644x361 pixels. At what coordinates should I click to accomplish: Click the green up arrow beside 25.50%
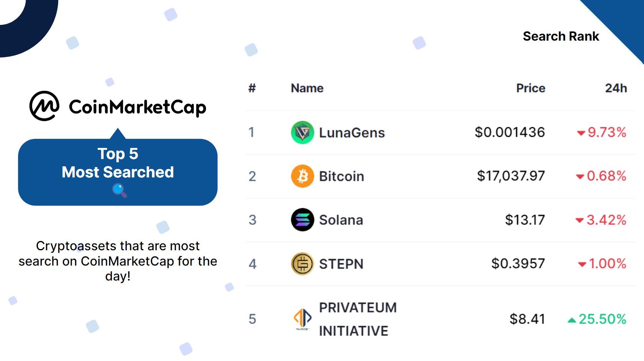(572, 320)
